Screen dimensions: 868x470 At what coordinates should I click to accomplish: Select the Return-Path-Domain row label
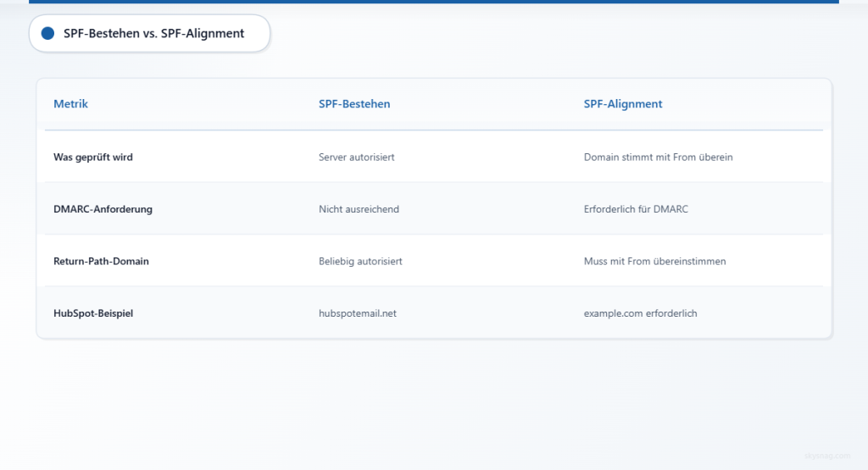102,261
